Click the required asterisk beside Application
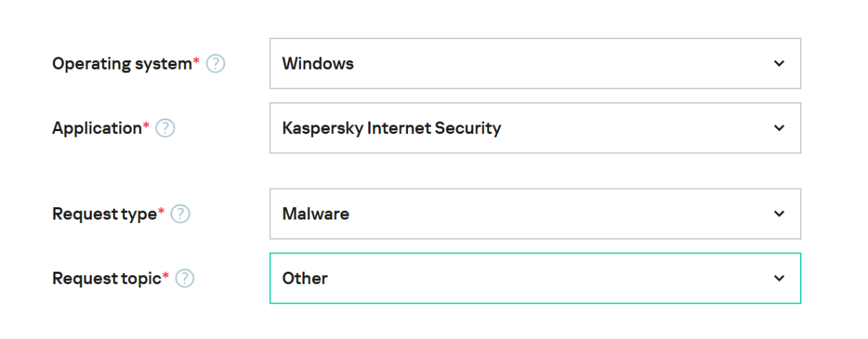868x339 pixels. pyautogui.click(x=146, y=125)
